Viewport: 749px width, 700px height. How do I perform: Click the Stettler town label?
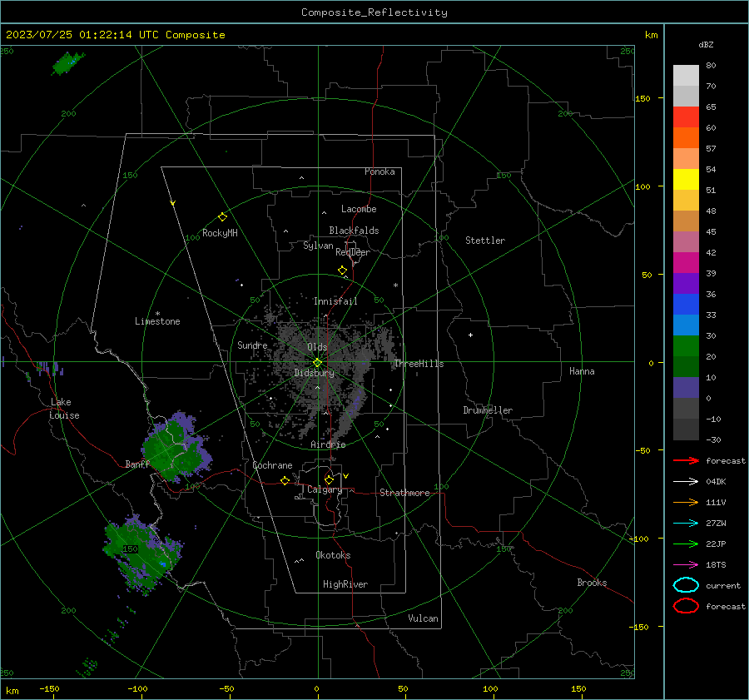coord(485,241)
